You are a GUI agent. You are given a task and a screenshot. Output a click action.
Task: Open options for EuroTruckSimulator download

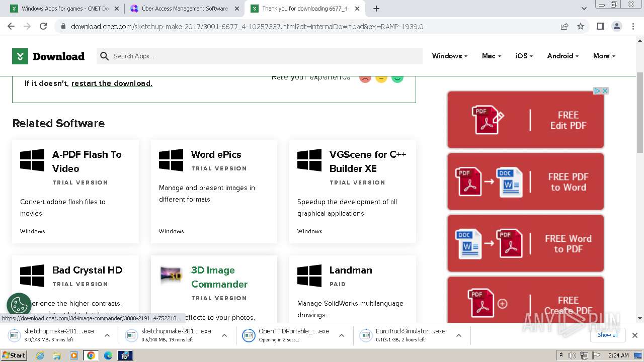(x=459, y=335)
